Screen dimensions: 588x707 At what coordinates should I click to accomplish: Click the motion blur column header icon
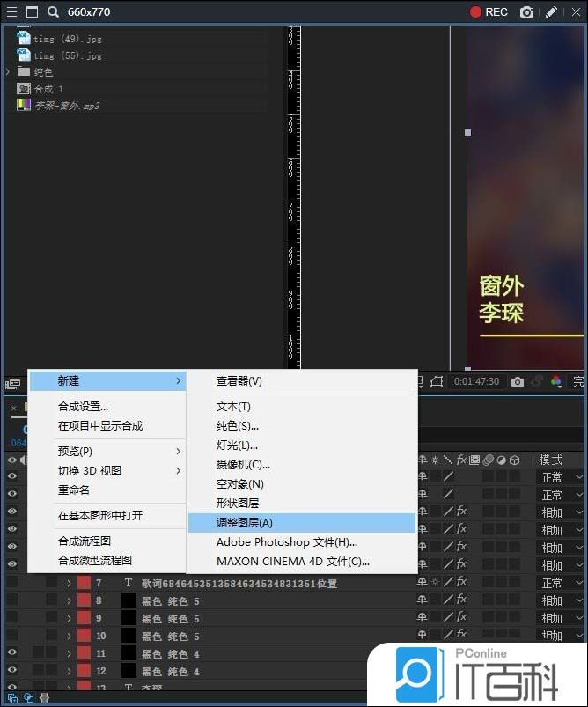488,460
